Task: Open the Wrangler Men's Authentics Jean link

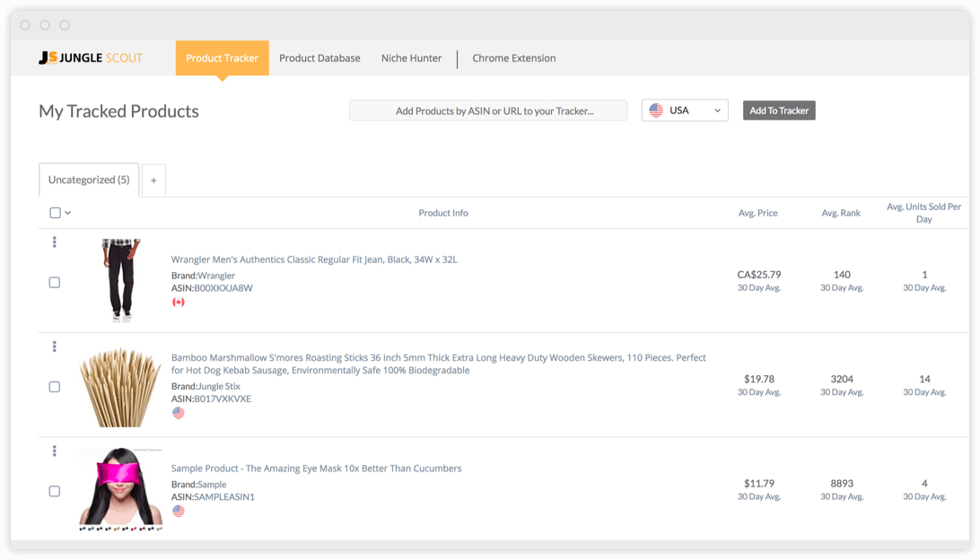Action: tap(314, 259)
